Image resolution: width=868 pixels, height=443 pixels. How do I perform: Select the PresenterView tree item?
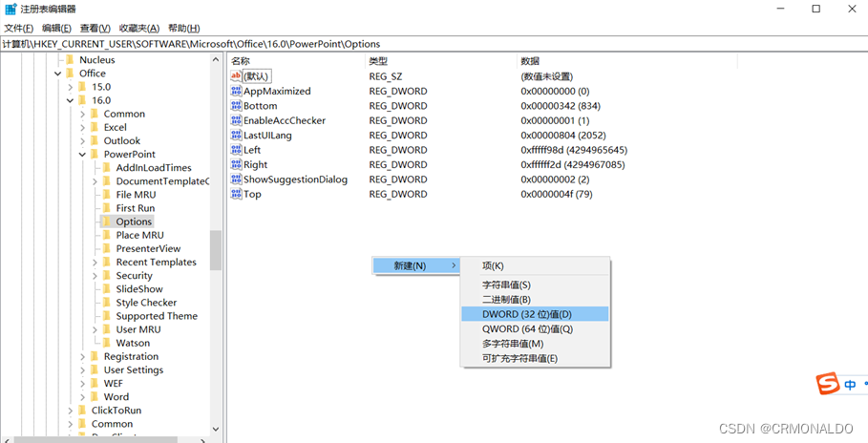point(148,248)
